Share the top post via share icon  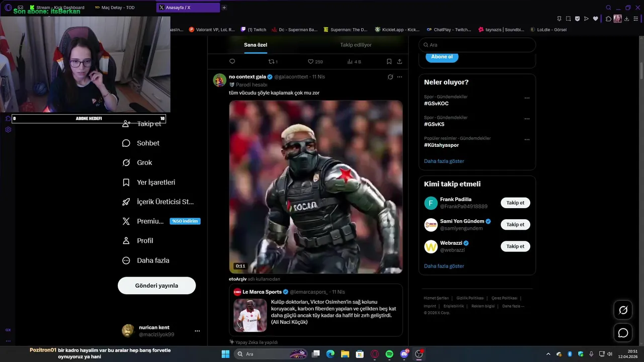tap(399, 61)
